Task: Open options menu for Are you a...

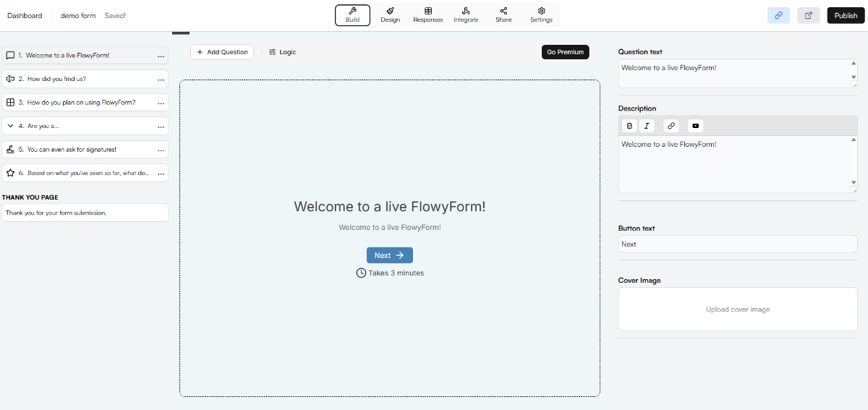Action: click(x=161, y=127)
